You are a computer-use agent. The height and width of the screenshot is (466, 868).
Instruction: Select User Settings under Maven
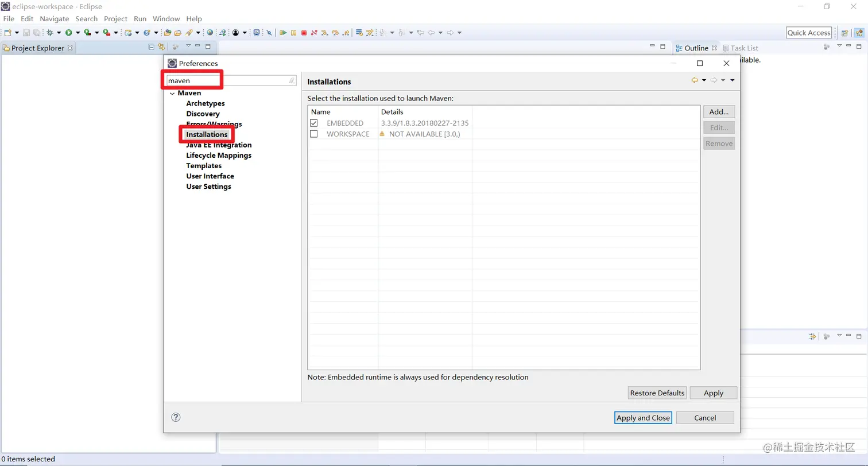tap(209, 187)
